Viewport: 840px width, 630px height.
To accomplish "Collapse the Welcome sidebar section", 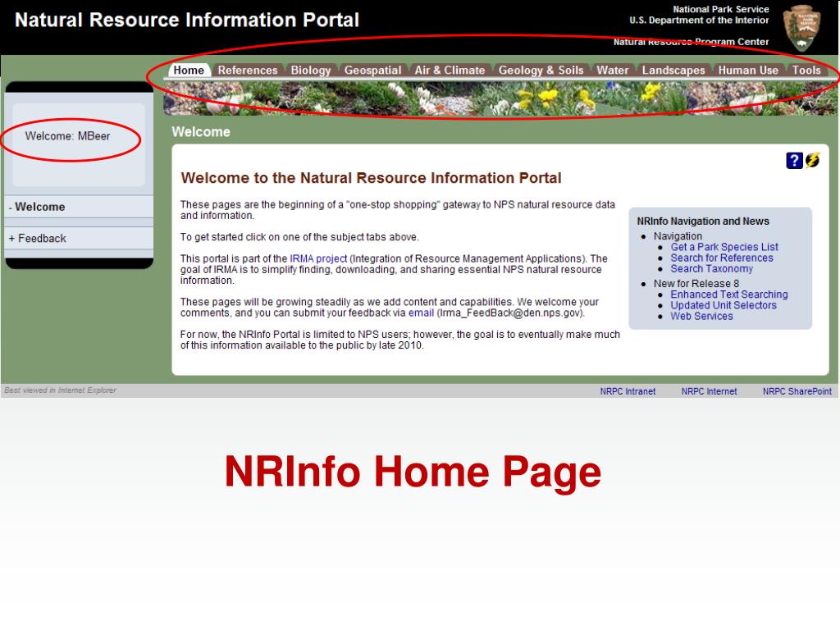I will pos(79,207).
